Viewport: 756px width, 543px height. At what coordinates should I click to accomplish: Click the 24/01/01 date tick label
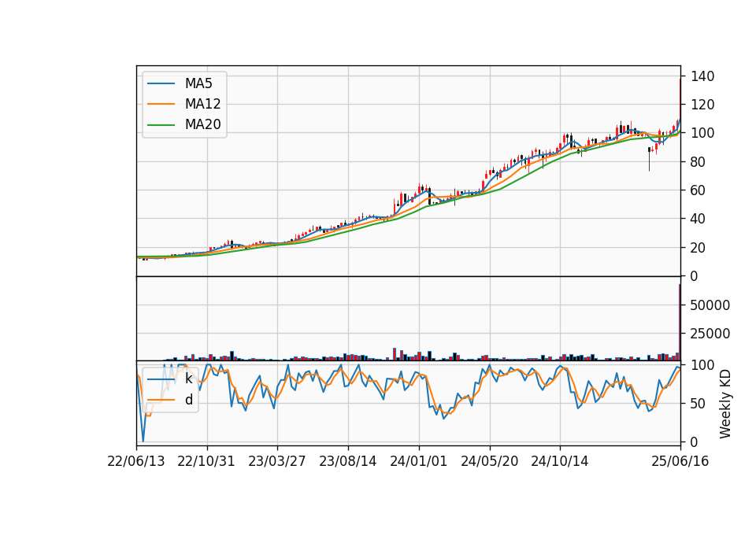pos(418,461)
